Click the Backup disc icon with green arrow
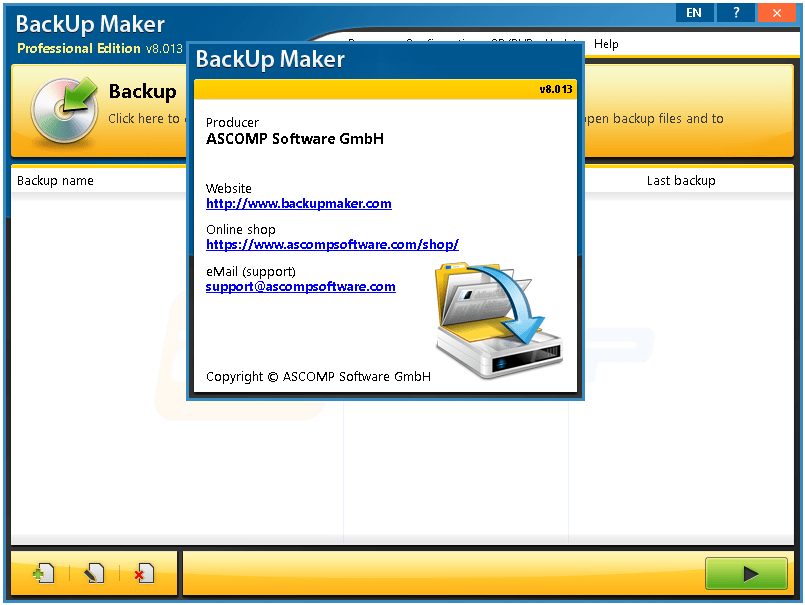 65,109
